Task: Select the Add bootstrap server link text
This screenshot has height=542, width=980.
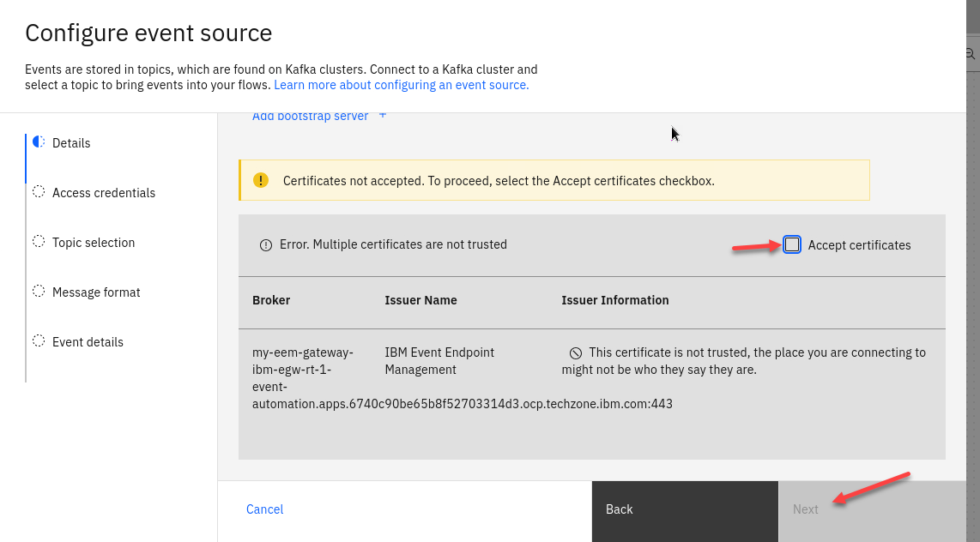Action: tap(310, 117)
